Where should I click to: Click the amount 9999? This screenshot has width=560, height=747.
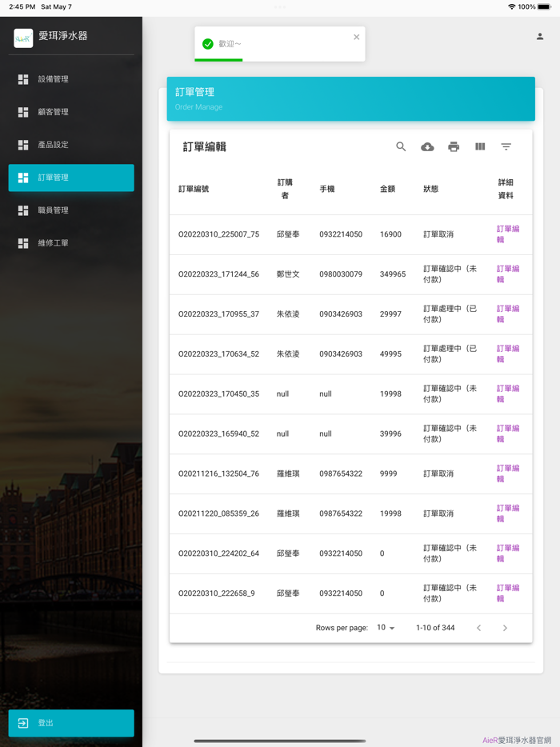point(389,473)
